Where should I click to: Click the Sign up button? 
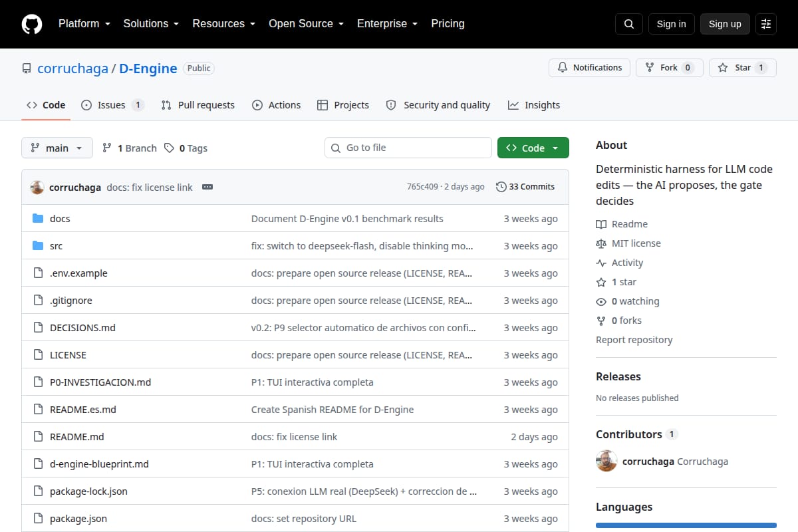(725, 24)
